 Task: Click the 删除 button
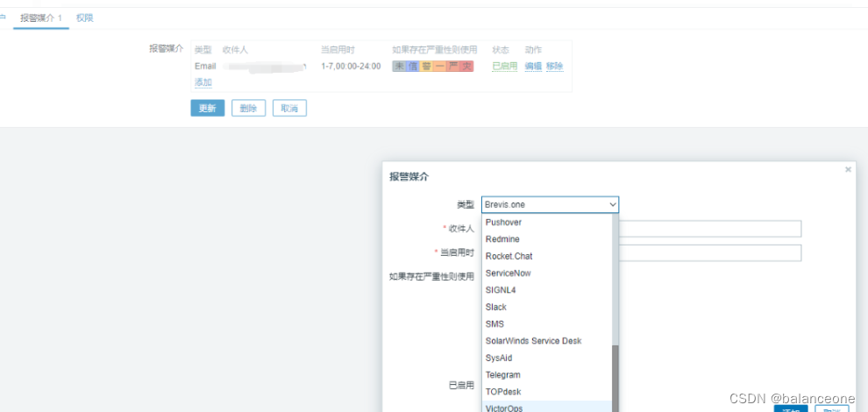tap(248, 108)
